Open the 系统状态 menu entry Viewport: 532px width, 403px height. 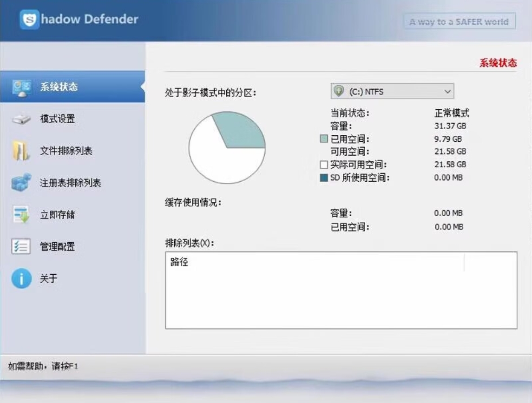pyautogui.click(x=72, y=86)
